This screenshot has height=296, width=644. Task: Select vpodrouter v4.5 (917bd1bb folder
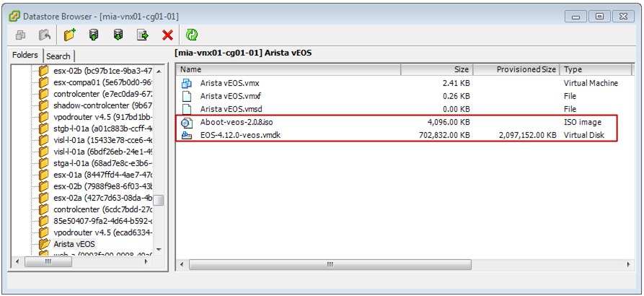[x=103, y=117]
